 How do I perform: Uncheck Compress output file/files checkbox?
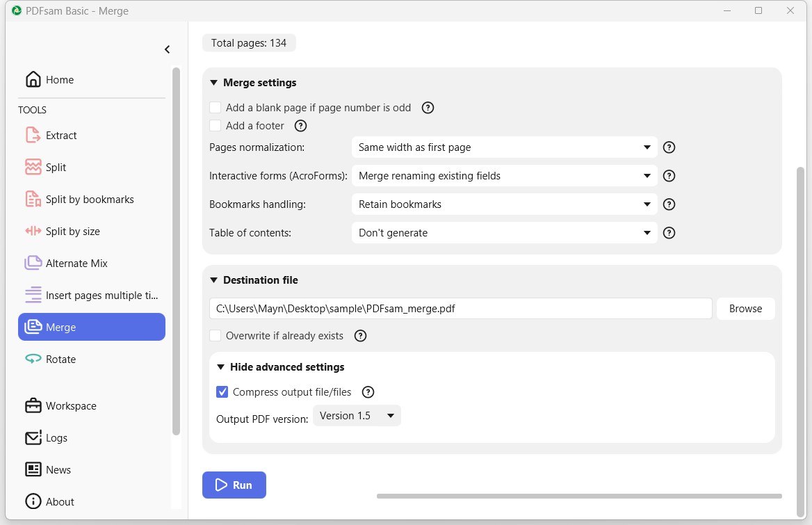[222, 392]
